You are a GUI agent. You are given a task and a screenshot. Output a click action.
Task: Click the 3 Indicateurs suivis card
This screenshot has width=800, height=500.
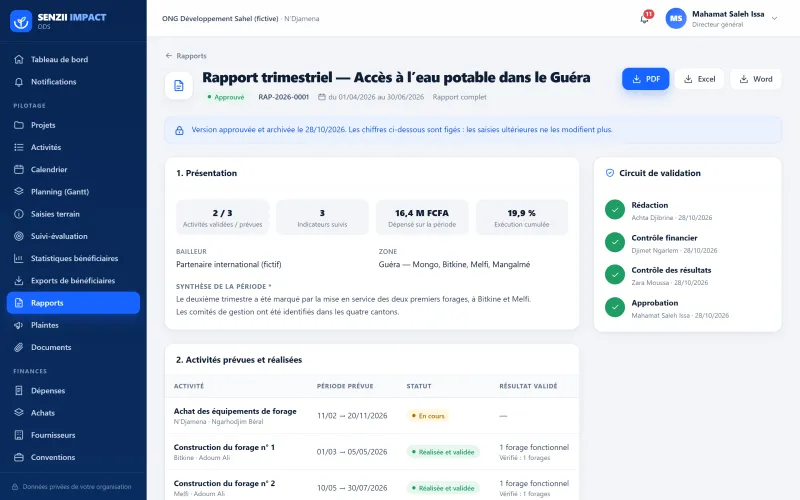(x=322, y=217)
